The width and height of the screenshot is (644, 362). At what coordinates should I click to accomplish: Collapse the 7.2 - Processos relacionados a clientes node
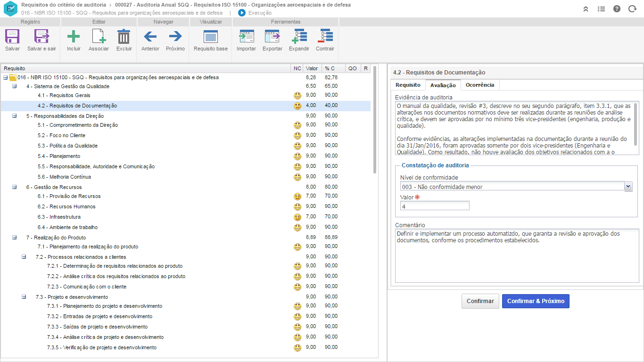pyautogui.click(x=24, y=257)
